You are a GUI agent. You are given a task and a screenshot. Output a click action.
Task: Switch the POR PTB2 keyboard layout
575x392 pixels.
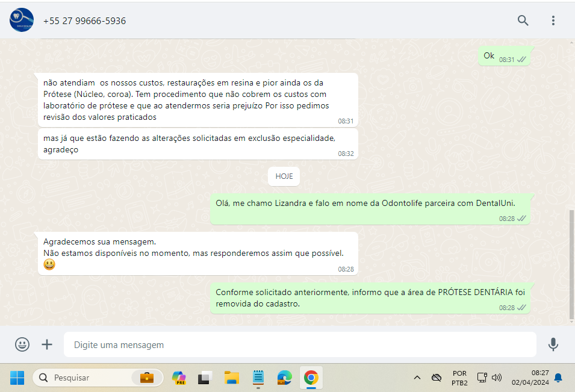[x=459, y=378]
